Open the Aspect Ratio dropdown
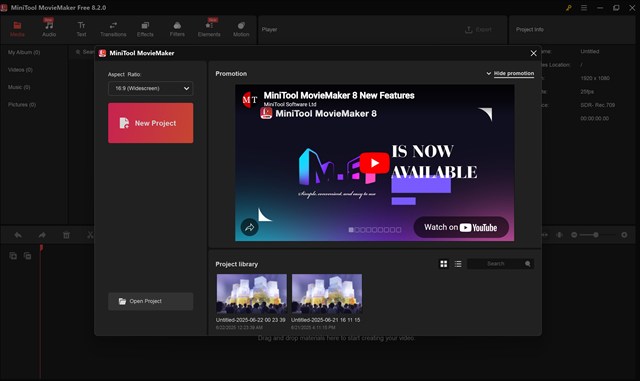 coord(151,88)
